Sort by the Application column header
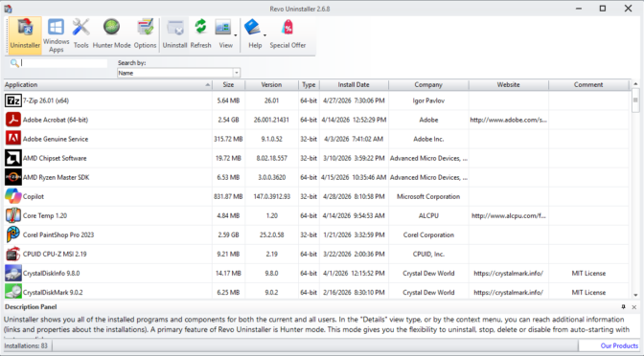This screenshot has height=356, width=644. pyautogui.click(x=108, y=85)
